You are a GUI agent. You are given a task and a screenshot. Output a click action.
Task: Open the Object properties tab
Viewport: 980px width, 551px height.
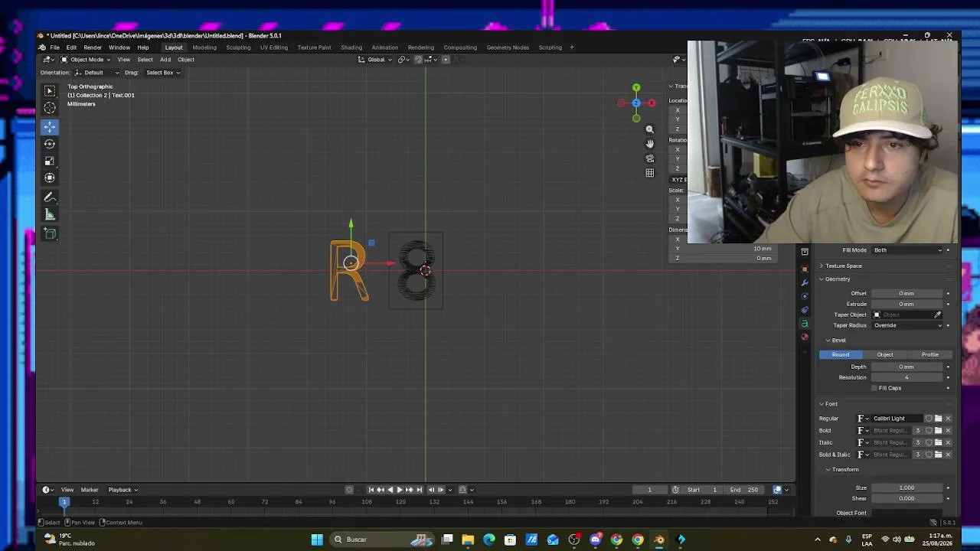[x=805, y=269]
